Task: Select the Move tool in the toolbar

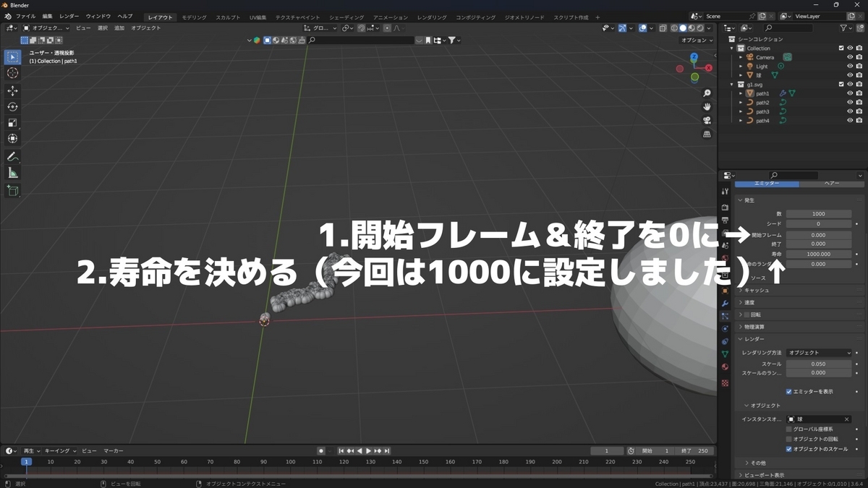Action: (12, 90)
